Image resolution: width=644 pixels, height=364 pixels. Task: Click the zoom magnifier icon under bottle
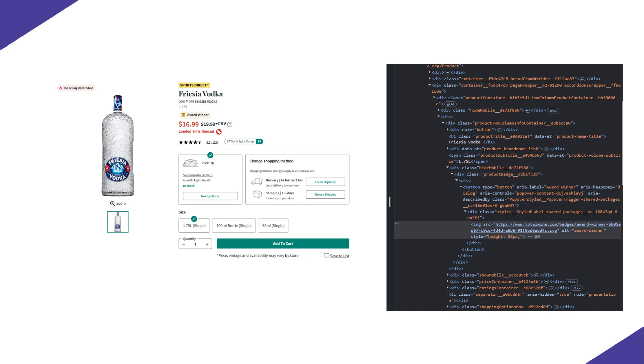pos(112,203)
